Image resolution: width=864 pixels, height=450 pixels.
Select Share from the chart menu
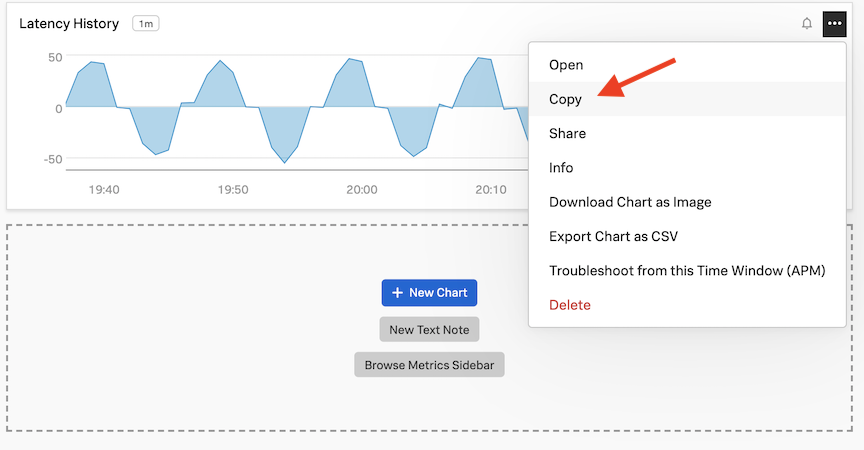[x=567, y=133]
